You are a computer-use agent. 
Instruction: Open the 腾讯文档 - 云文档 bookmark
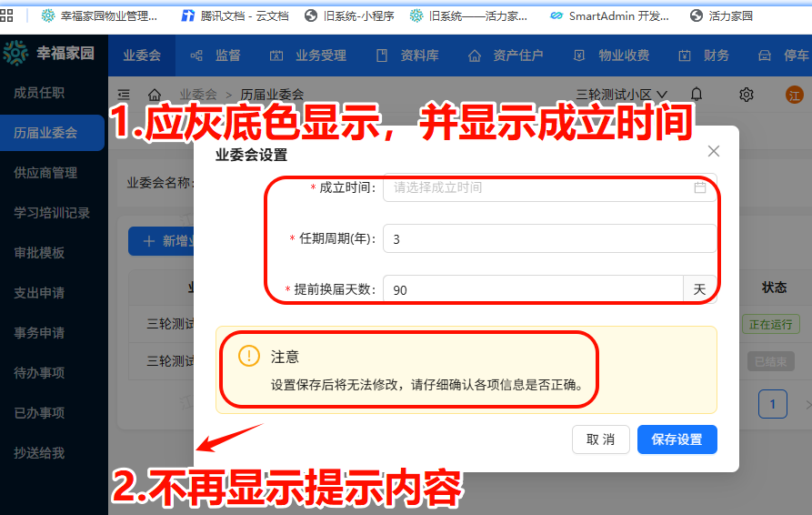tap(235, 16)
